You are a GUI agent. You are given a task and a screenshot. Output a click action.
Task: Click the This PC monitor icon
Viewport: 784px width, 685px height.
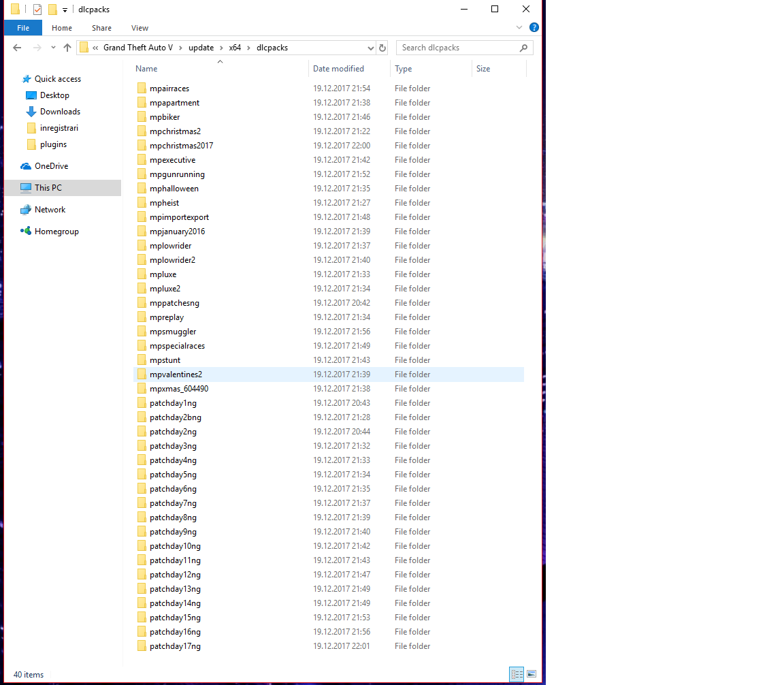(26, 188)
